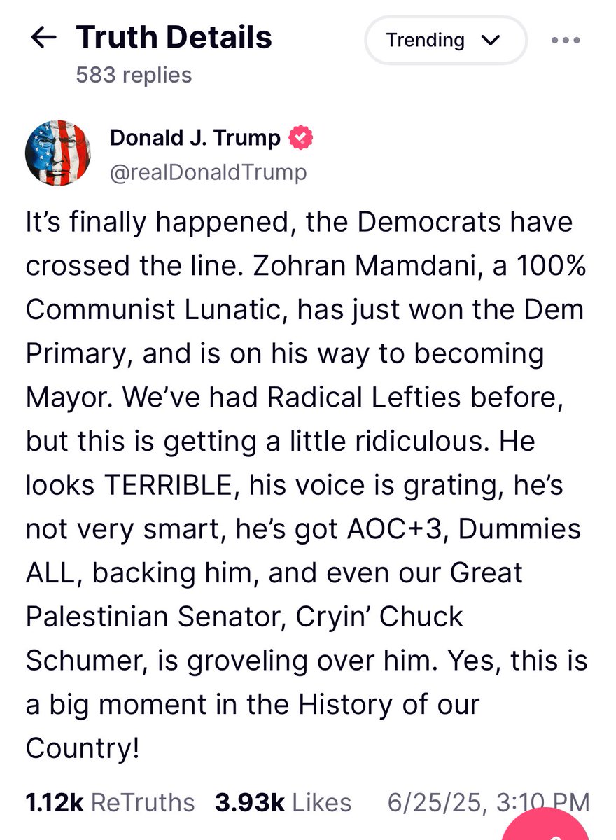Click the final word Country! in post

pos(83,748)
